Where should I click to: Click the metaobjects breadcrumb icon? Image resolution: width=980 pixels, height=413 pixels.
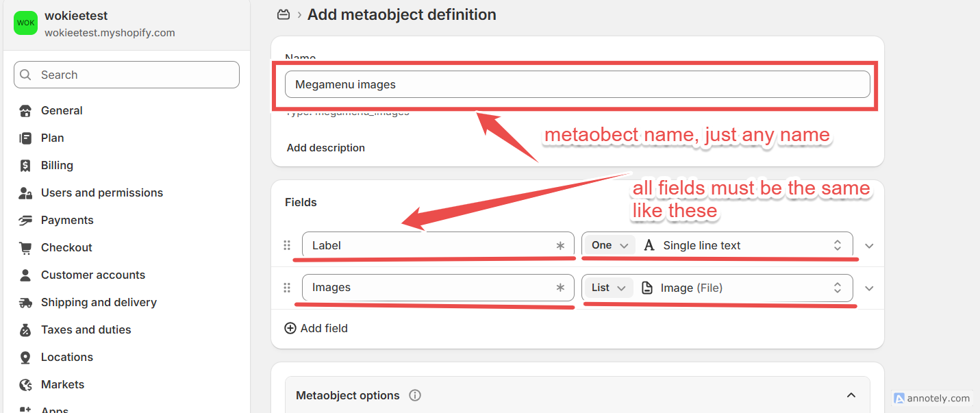(x=283, y=14)
